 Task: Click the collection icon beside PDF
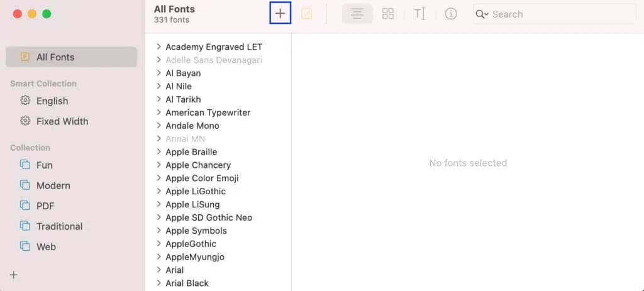click(x=25, y=206)
